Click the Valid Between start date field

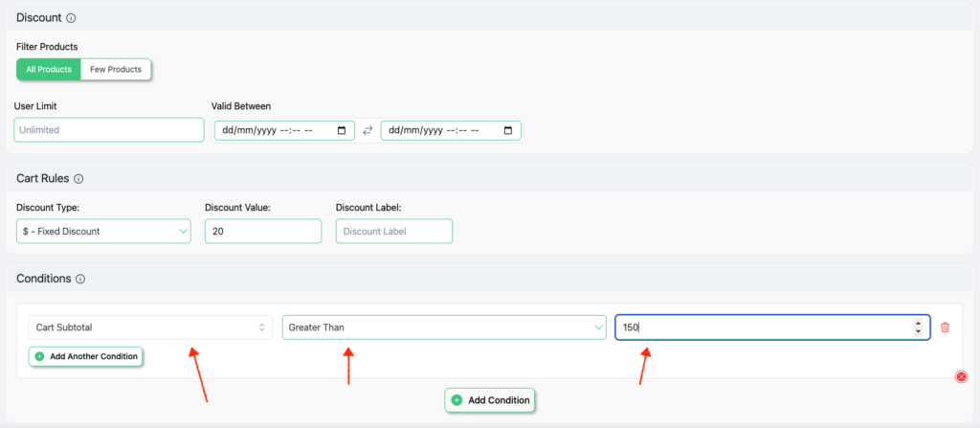284,131
